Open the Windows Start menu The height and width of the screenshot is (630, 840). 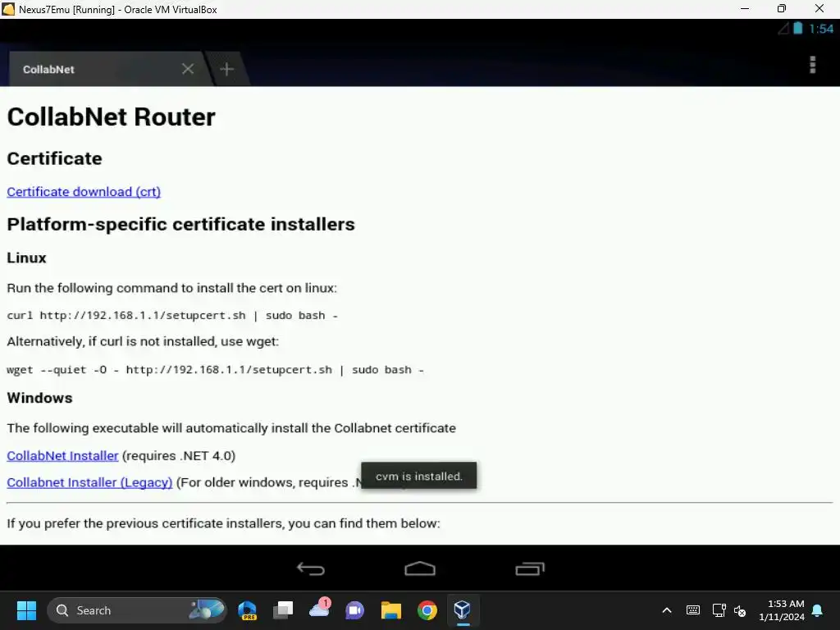click(26, 610)
